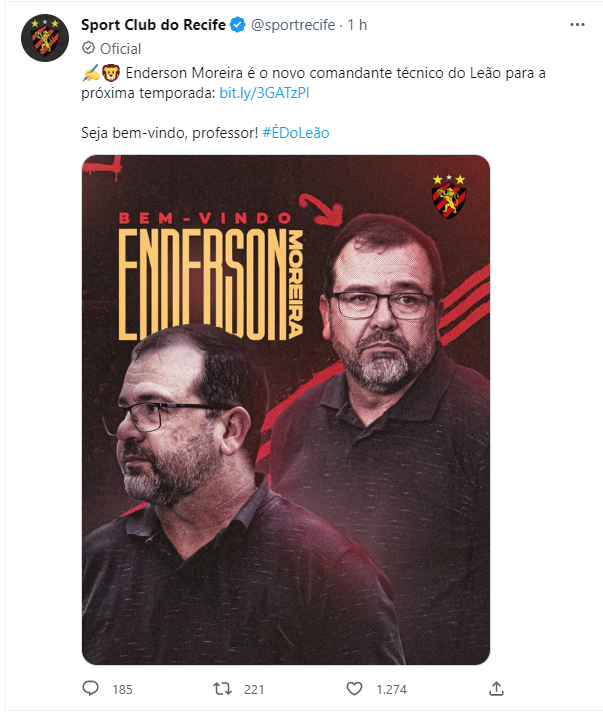The height and width of the screenshot is (712, 603).
Task: Click the reply speech bubble icon
Action: [90, 688]
